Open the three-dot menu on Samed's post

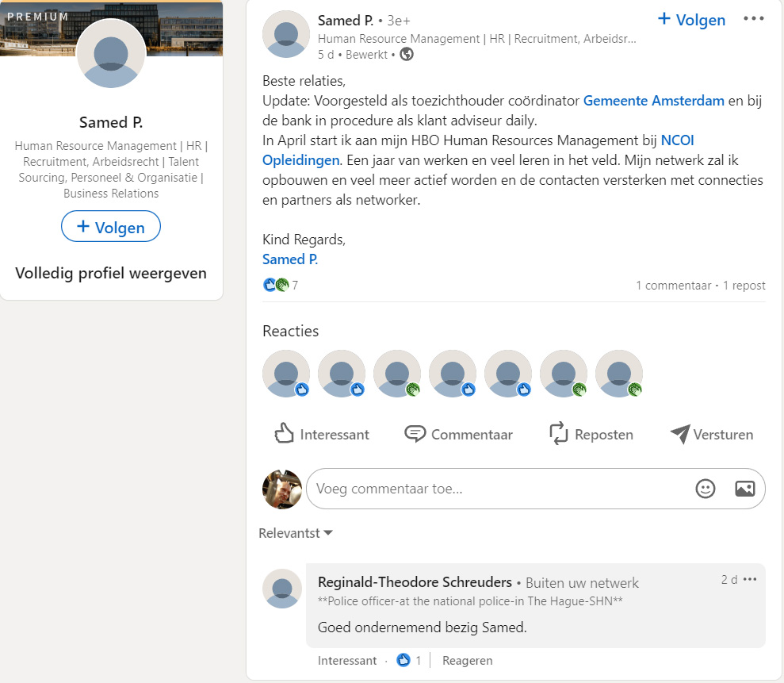[752, 18]
